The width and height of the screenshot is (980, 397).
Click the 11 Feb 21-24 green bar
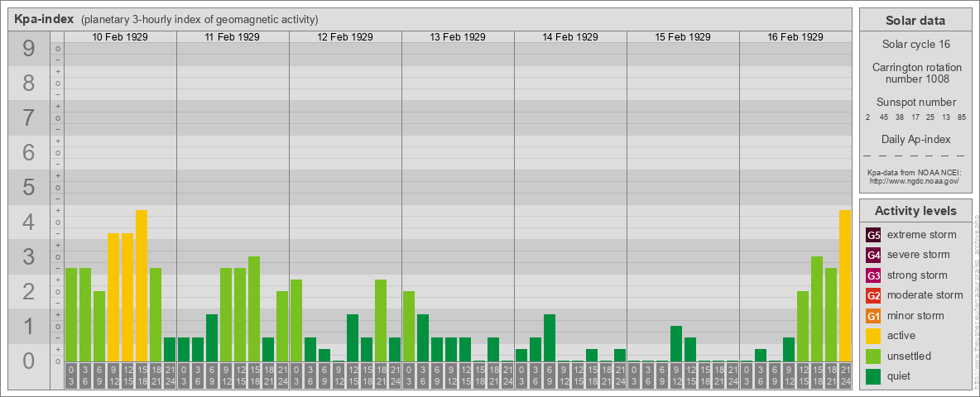tap(282, 327)
